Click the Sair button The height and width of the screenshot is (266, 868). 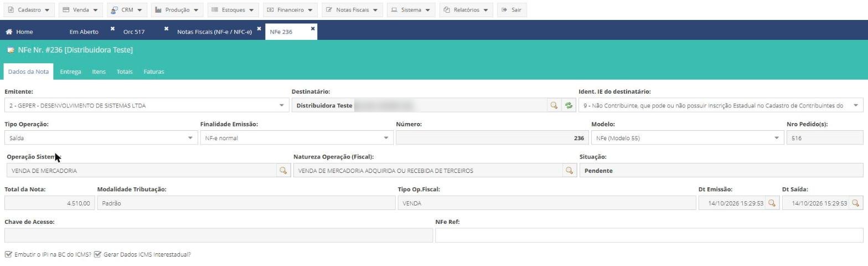[512, 10]
